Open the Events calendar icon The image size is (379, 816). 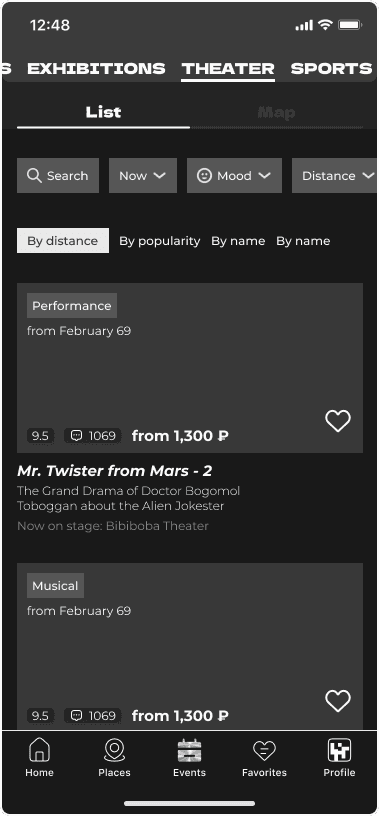(x=190, y=750)
